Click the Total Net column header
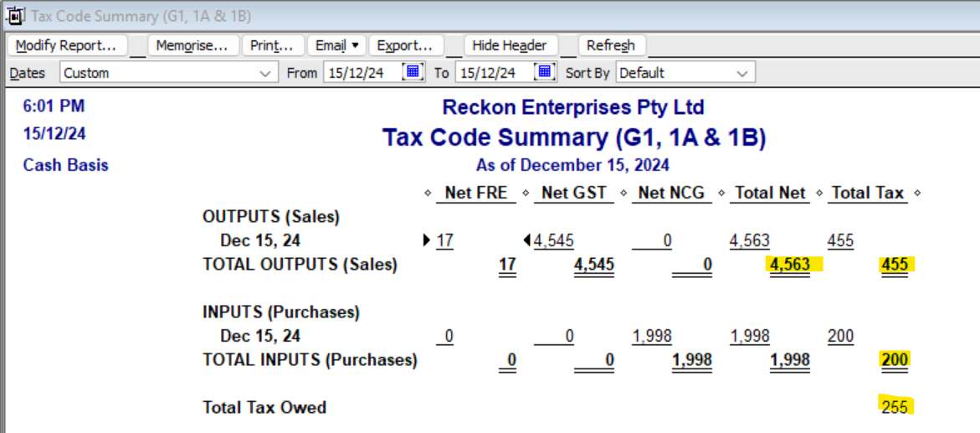 (770, 193)
